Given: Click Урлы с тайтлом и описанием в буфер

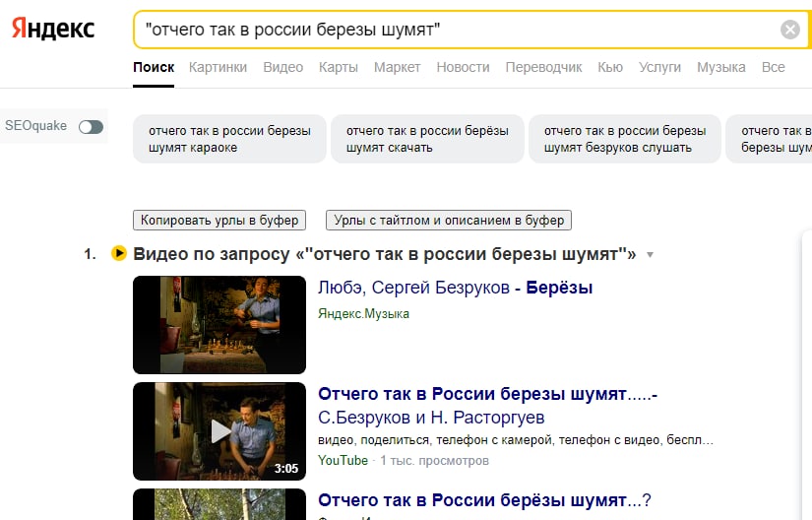Looking at the screenshot, I should click(449, 221).
